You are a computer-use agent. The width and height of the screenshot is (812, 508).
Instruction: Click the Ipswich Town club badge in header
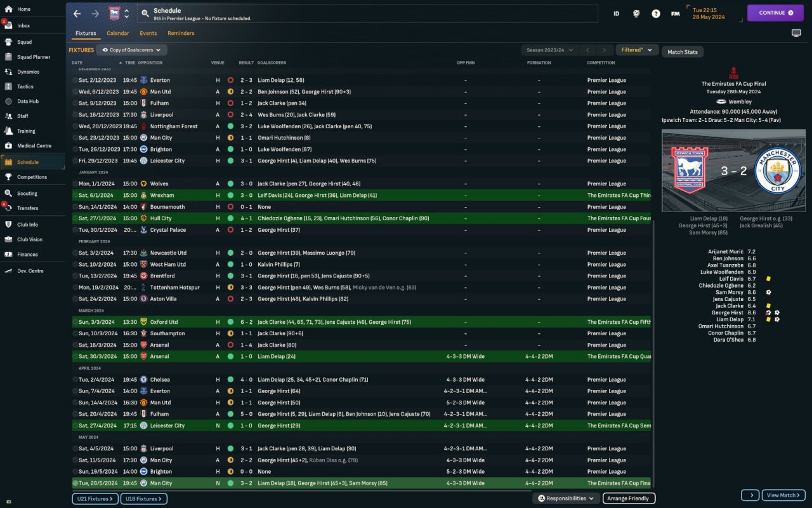[x=114, y=13]
